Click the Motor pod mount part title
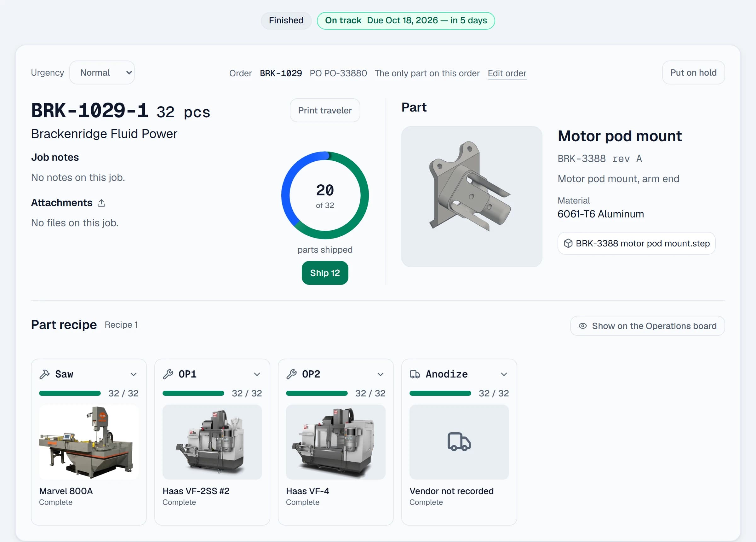 pyautogui.click(x=619, y=136)
